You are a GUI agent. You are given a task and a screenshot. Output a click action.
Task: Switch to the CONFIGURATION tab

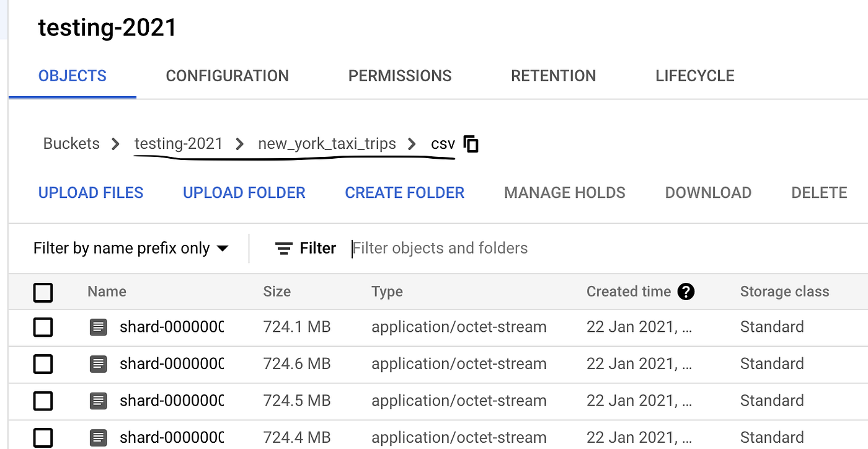227,76
